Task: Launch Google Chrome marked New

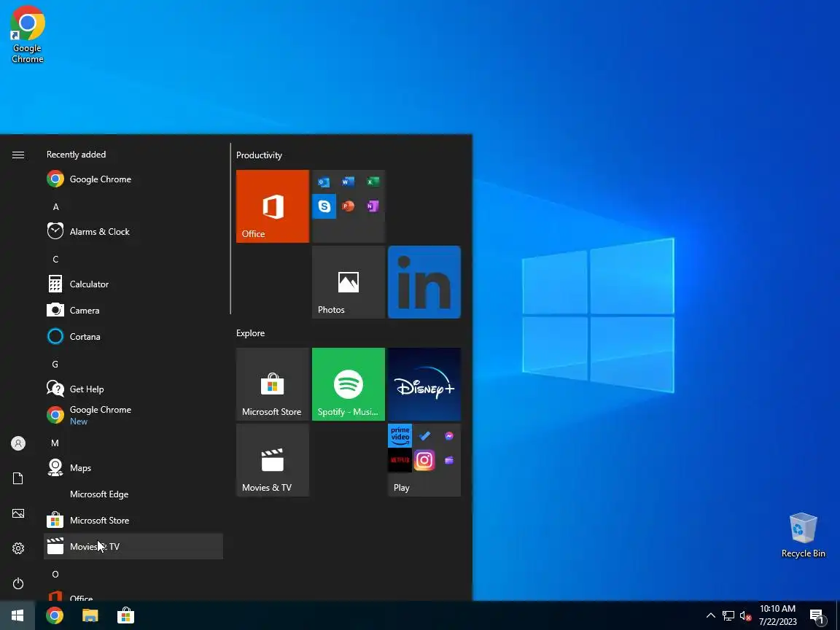Action: (x=133, y=415)
